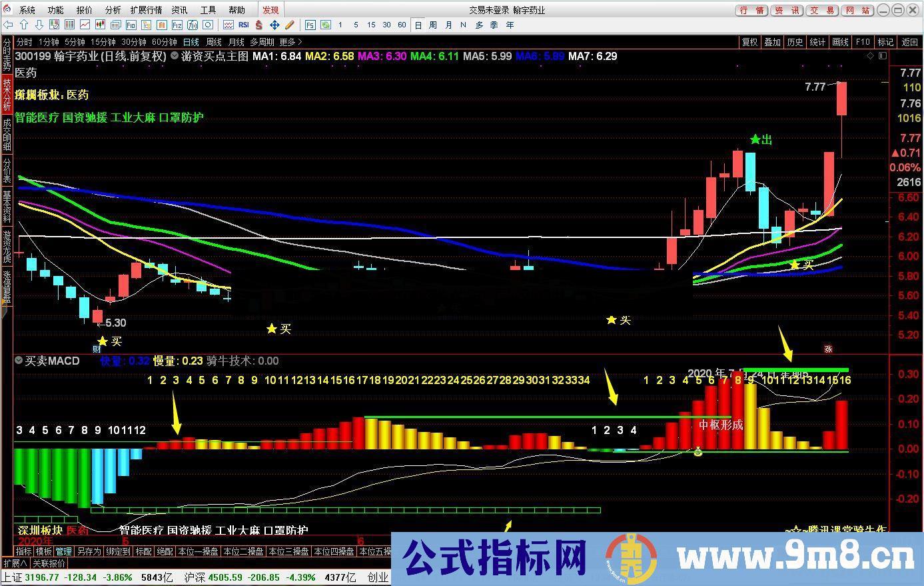Toggle 叠加 overlay mode

coord(772,41)
